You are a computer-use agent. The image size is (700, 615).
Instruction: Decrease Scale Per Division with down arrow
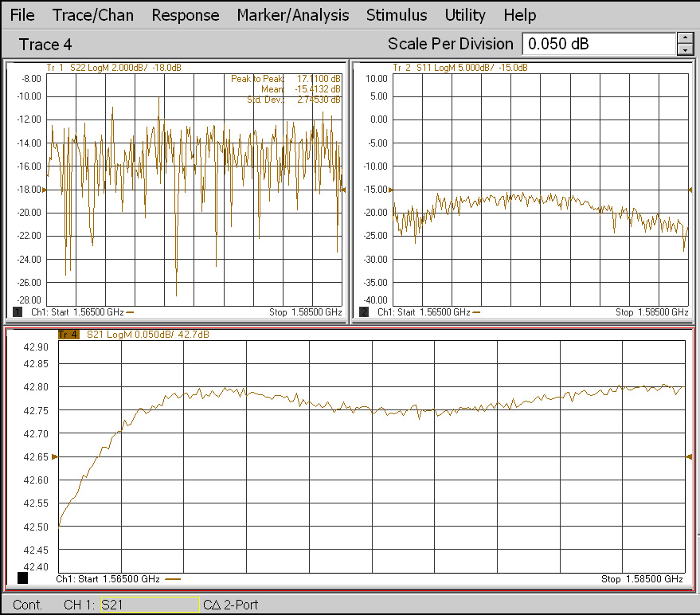coord(685,49)
